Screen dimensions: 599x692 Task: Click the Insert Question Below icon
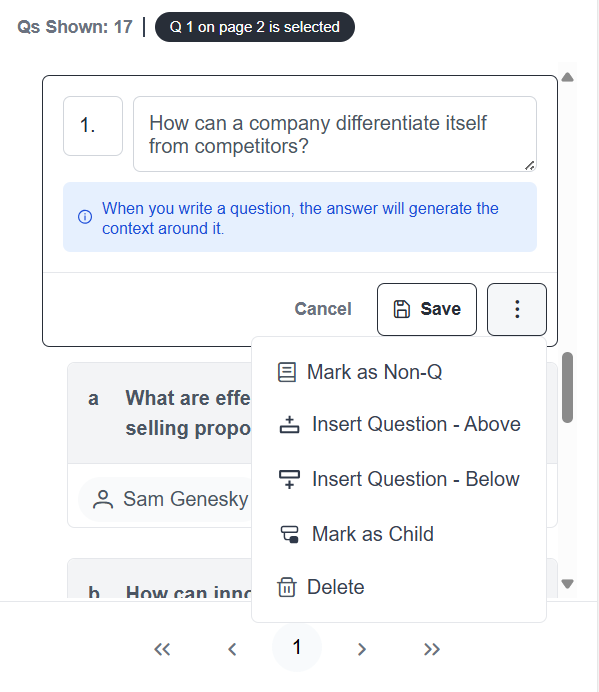click(x=289, y=479)
